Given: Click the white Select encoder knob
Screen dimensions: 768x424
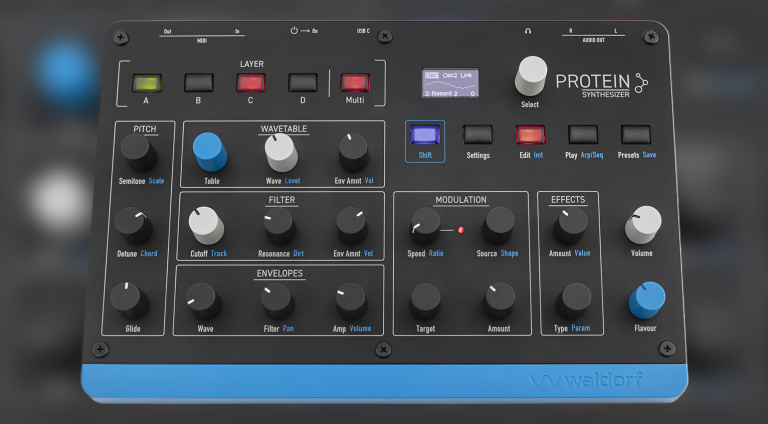Looking at the screenshot, I should coord(531,76).
